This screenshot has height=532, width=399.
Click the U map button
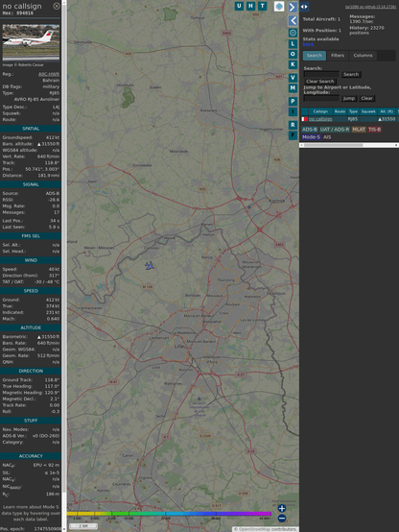(239, 6)
